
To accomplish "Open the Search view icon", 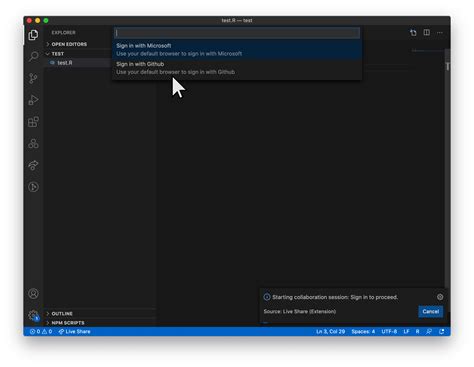I will pyautogui.click(x=33, y=56).
